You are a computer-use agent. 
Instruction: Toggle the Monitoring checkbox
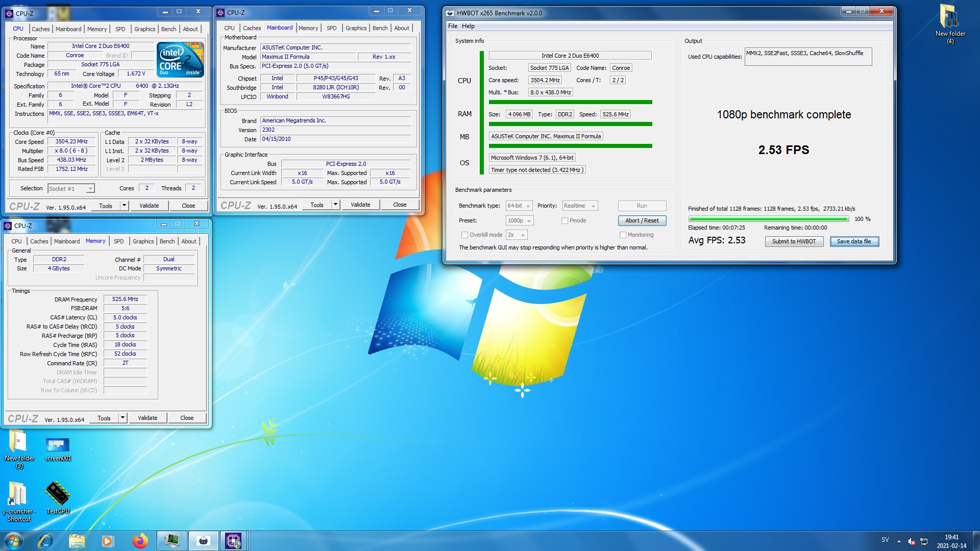click(x=623, y=235)
